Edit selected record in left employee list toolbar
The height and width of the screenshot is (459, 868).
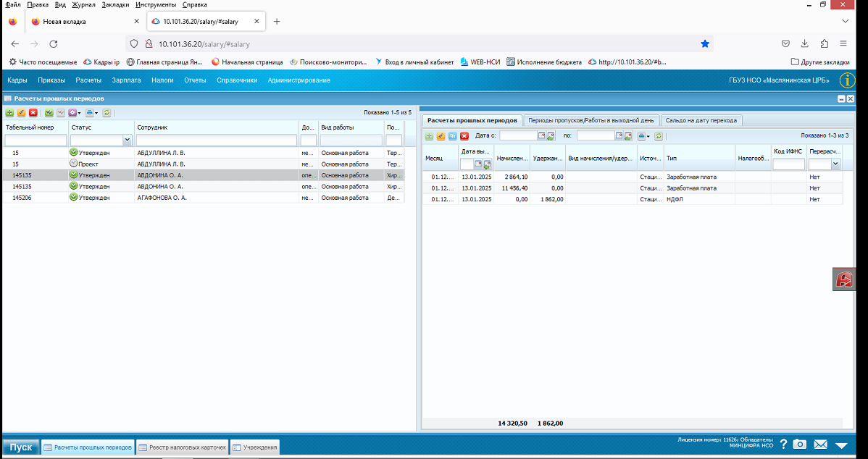(x=21, y=113)
